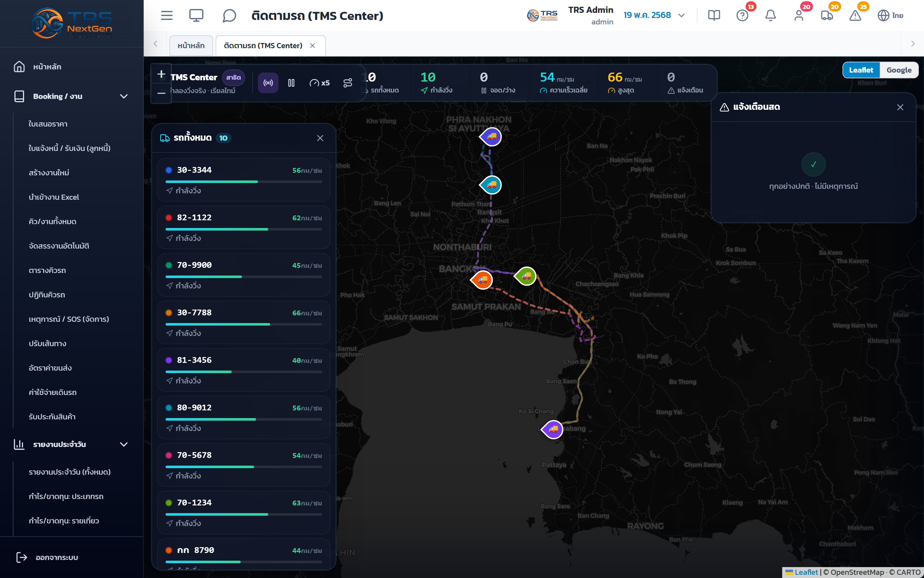Open ค่าใช้จ่ายเดินรถ menu item

pos(53,392)
